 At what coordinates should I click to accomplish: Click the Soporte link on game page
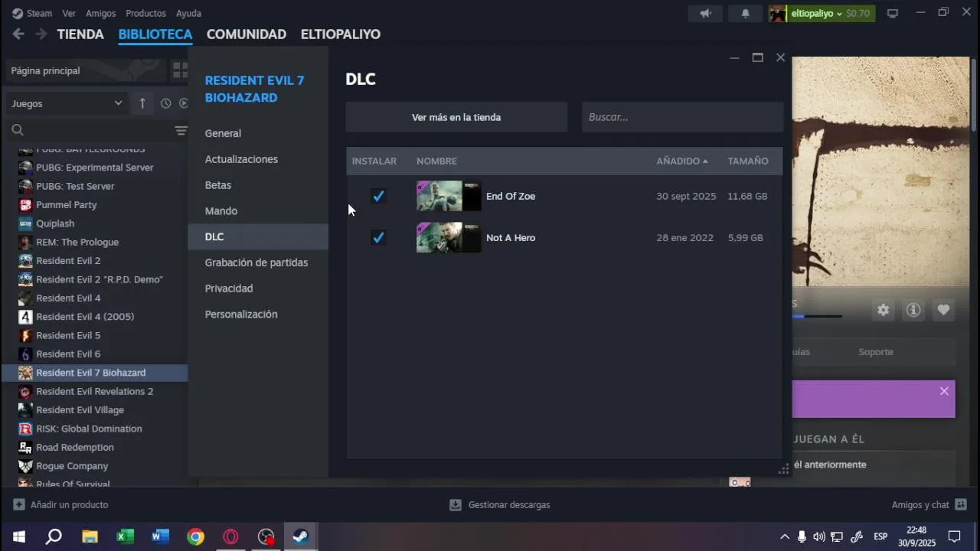coord(876,352)
